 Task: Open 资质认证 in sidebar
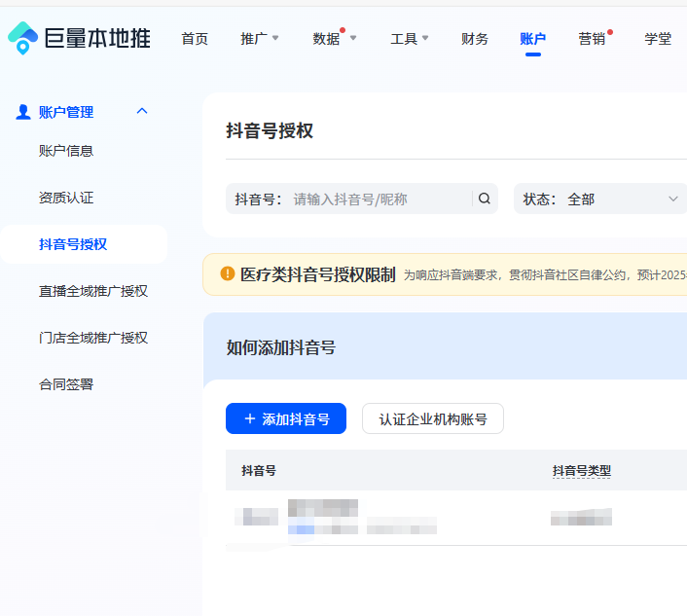point(66,198)
